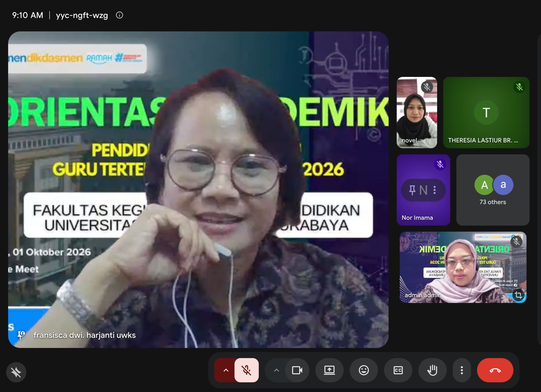
Task: Toggle the camera on or off
Action: coord(297,370)
